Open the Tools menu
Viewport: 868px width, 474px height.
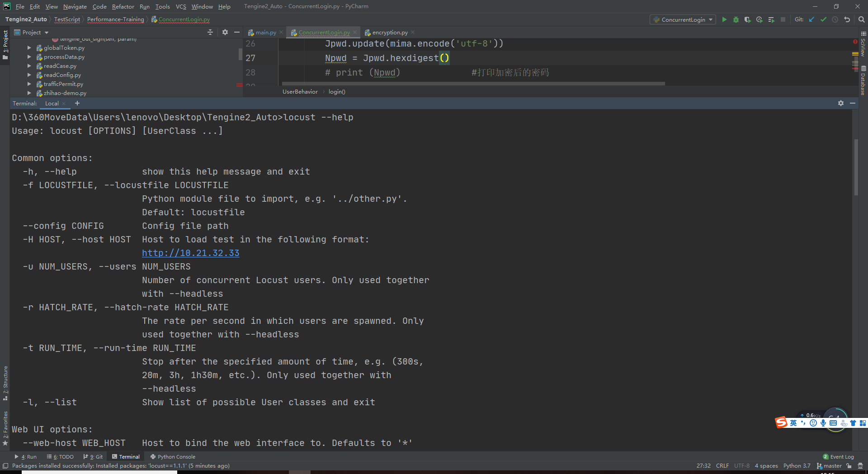(162, 6)
